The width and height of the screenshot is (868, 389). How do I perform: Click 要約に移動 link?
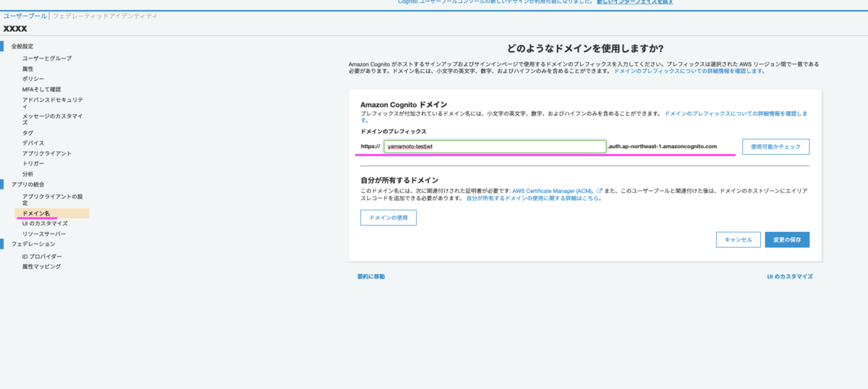point(371,277)
